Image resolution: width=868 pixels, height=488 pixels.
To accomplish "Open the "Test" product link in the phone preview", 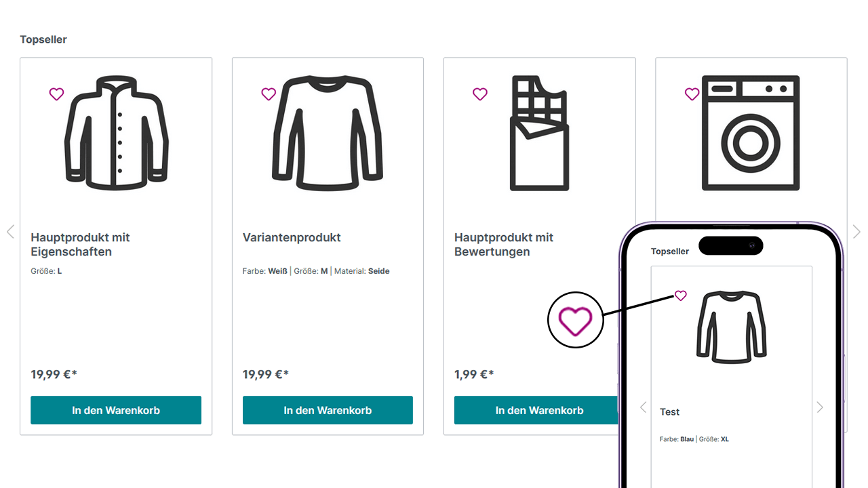I will (x=669, y=411).
